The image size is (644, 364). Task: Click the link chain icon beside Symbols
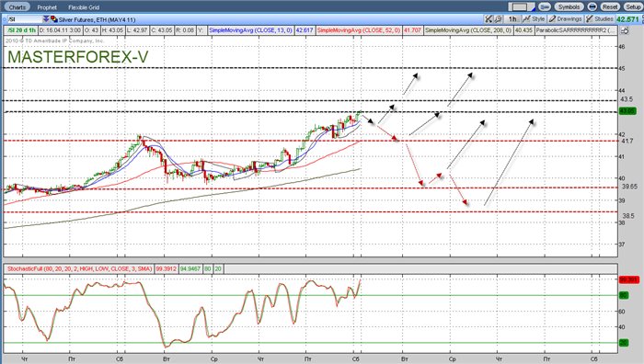[545, 7]
